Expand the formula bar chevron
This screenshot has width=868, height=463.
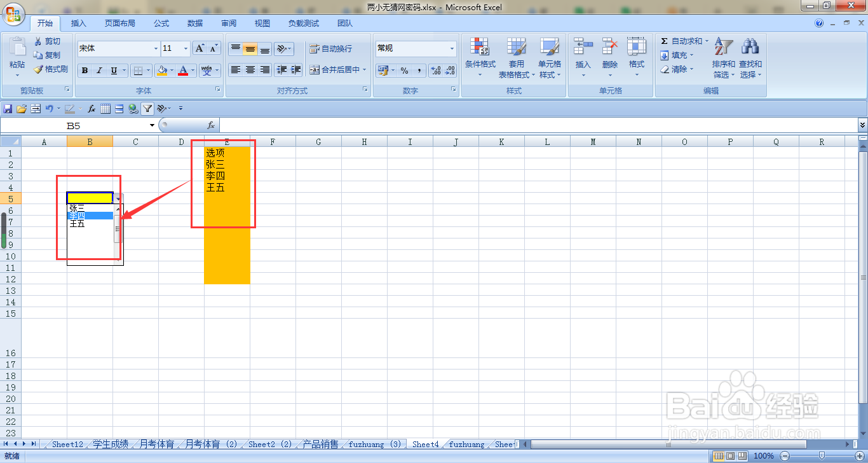click(862, 126)
